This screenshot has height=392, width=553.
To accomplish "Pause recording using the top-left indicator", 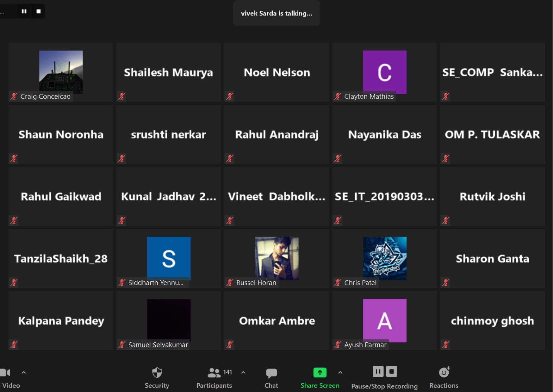I will (24, 11).
